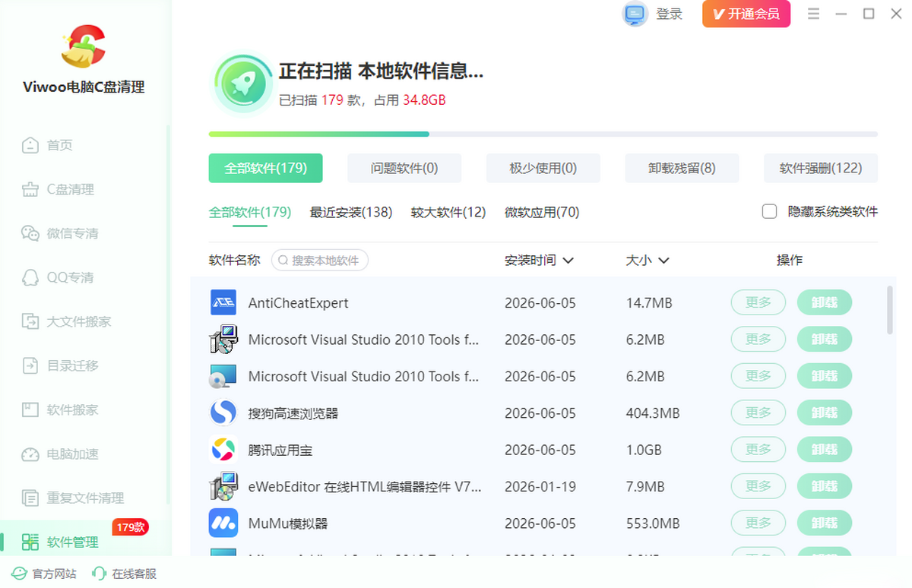Click the 在线客服 headset icon
The image size is (912, 588).
coord(99,574)
